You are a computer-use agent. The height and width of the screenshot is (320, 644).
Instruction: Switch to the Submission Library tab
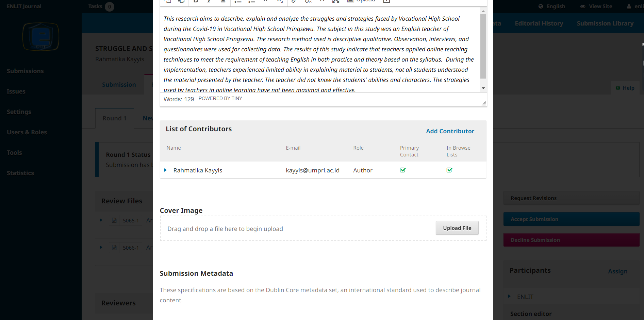(x=605, y=23)
